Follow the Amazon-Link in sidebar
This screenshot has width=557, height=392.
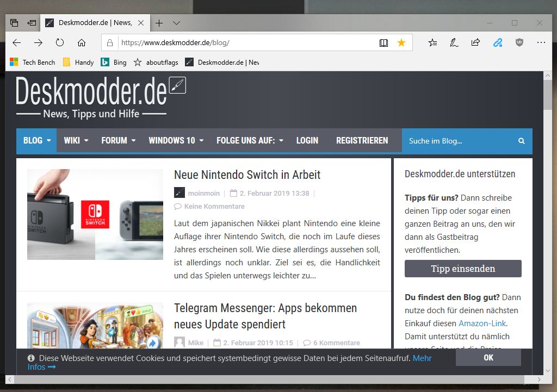click(x=482, y=323)
